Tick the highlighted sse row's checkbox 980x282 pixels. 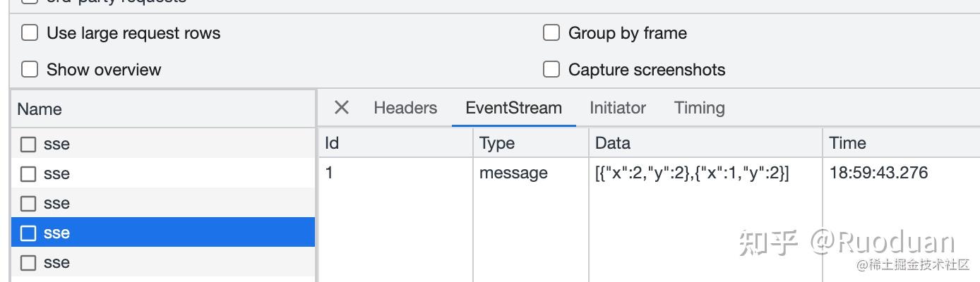[x=28, y=233]
